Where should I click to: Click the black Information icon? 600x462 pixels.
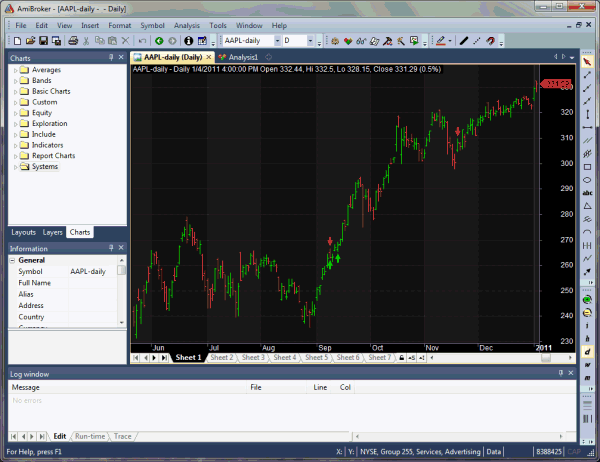189,41
